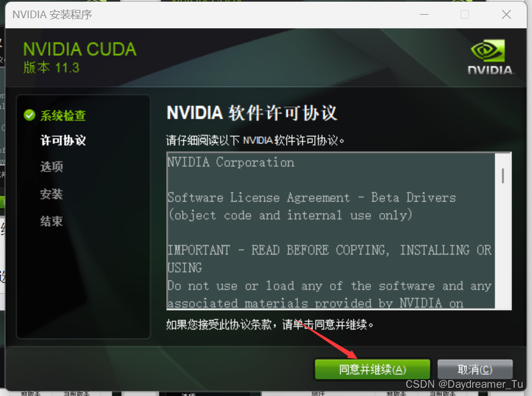
Task: Minimize the NVIDIA installer window
Action: [x=424, y=15]
